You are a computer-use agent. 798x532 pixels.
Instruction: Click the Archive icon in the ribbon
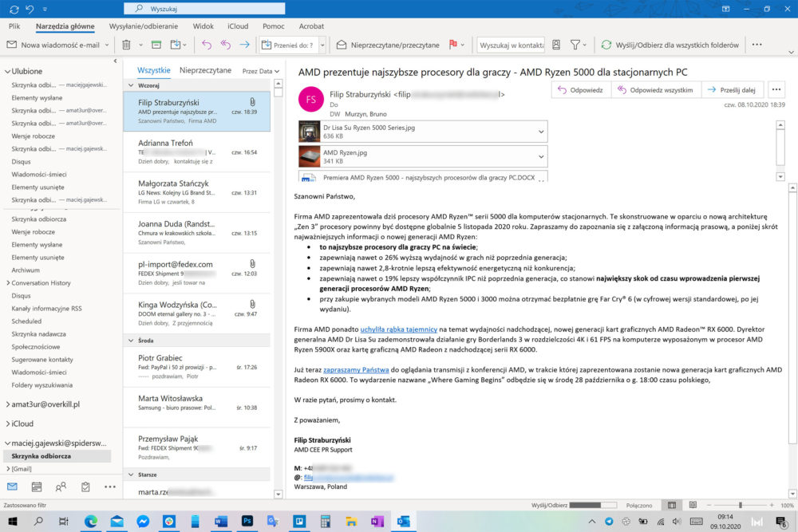tap(156, 45)
